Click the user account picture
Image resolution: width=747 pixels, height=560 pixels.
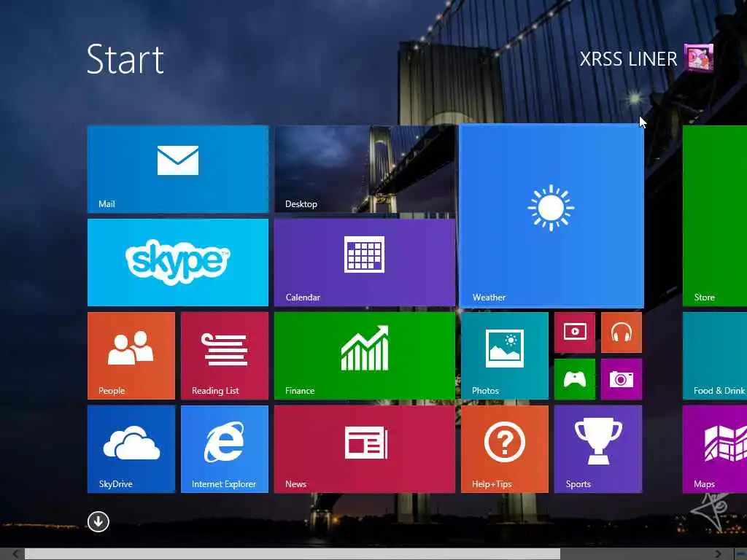tap(698, 58)
